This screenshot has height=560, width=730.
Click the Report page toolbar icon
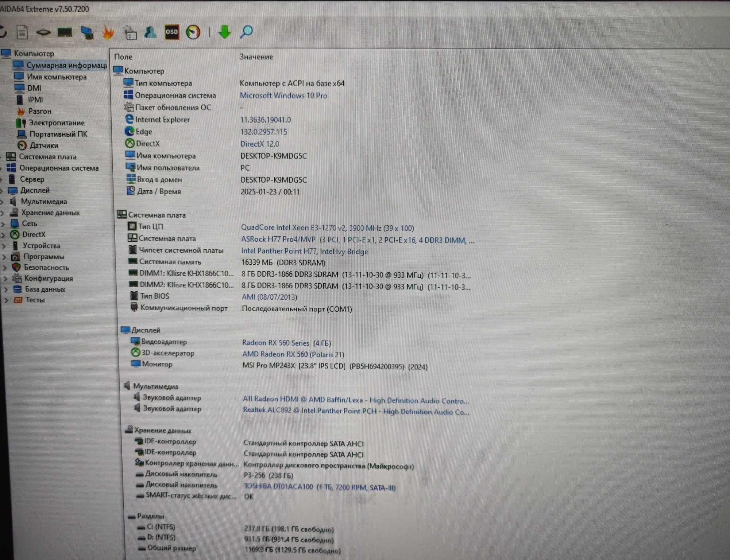click(x=22, y=32)
